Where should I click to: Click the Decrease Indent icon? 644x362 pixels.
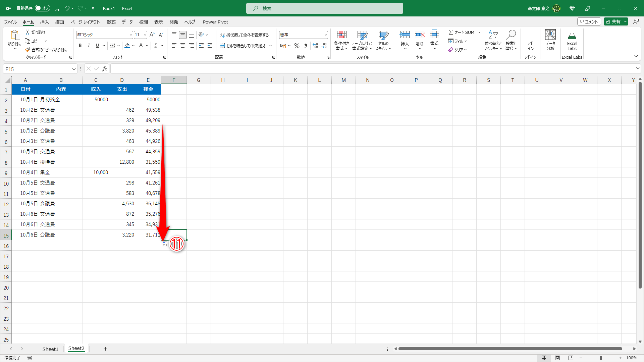pos(201,46)
